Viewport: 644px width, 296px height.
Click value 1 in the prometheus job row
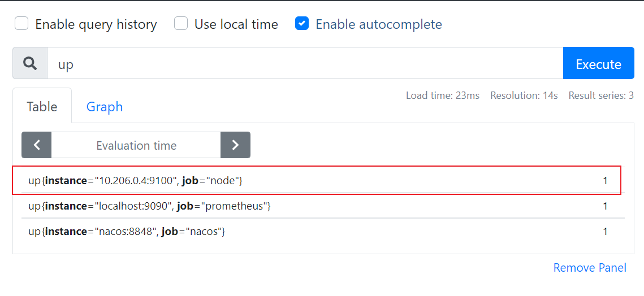coord(605,206)
